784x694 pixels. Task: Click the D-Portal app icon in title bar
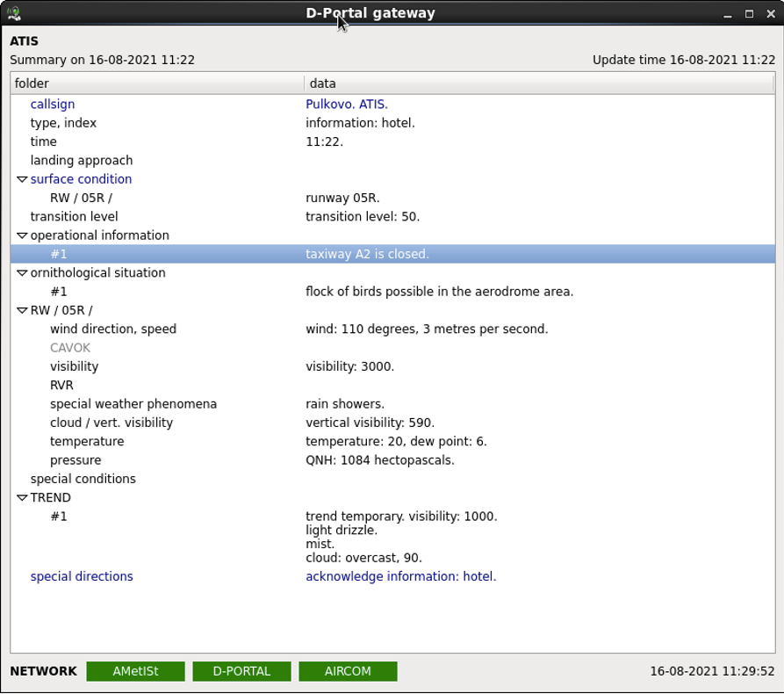[x=14, y=13]
